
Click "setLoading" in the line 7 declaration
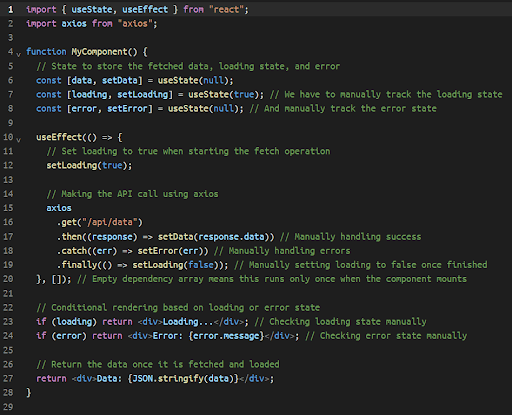pyautogui.click(x=143, y=95)
